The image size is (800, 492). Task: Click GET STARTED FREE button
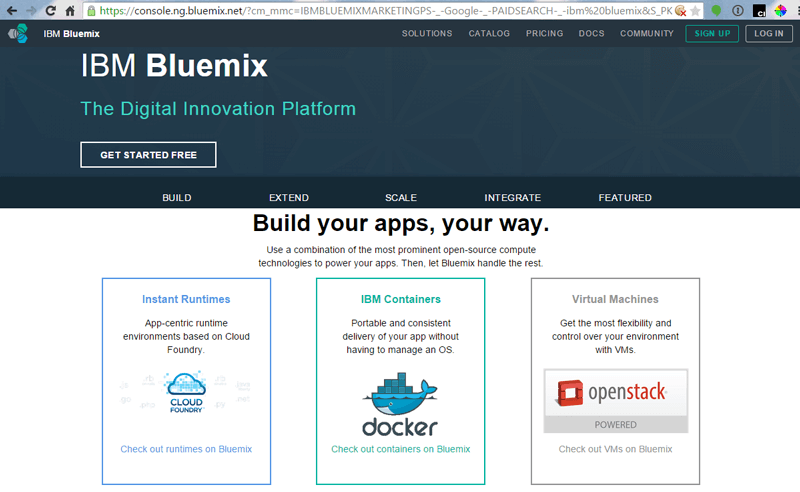coord(148,155)
